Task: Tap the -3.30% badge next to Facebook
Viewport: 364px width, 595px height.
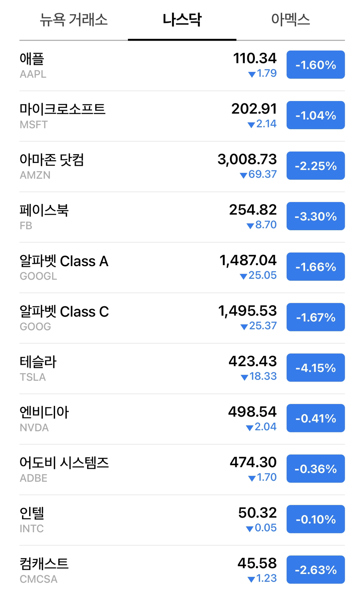Action: pyautogui.click(x=315, y=216)
